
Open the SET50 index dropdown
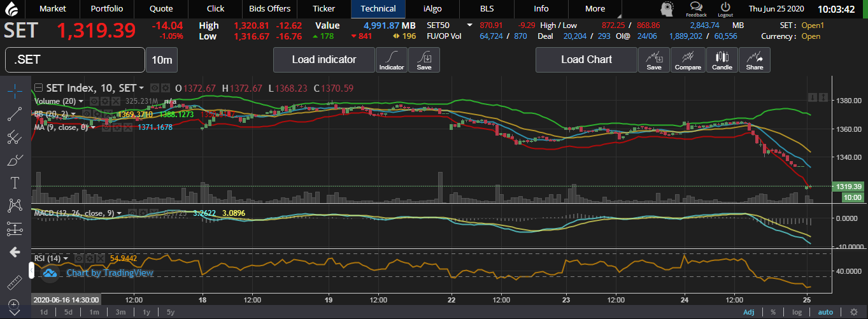tap(470, 25)
